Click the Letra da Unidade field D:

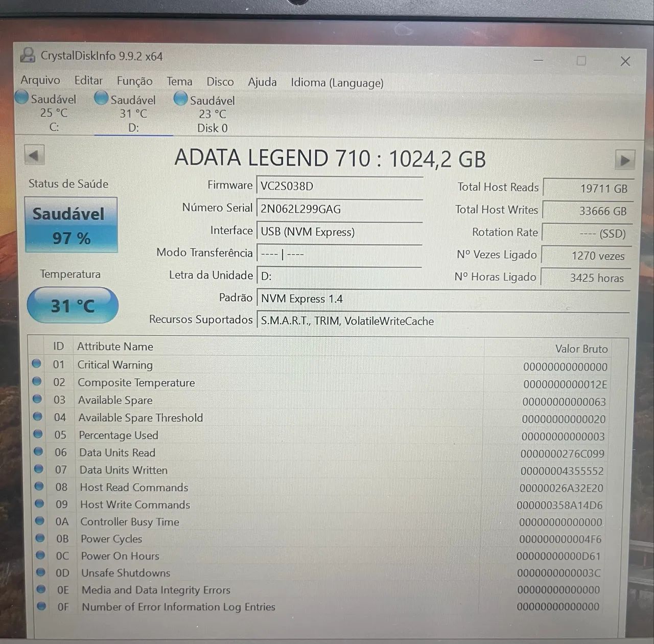(x=339, y=276)
